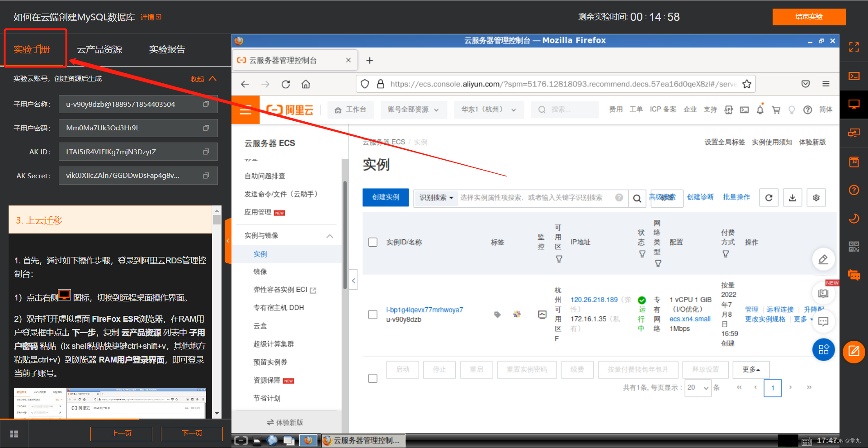The image size is (868, 448).
Task: Check the i-bp1g4lqevx77mrhwoya7 instance row
Action: [373, 315]
